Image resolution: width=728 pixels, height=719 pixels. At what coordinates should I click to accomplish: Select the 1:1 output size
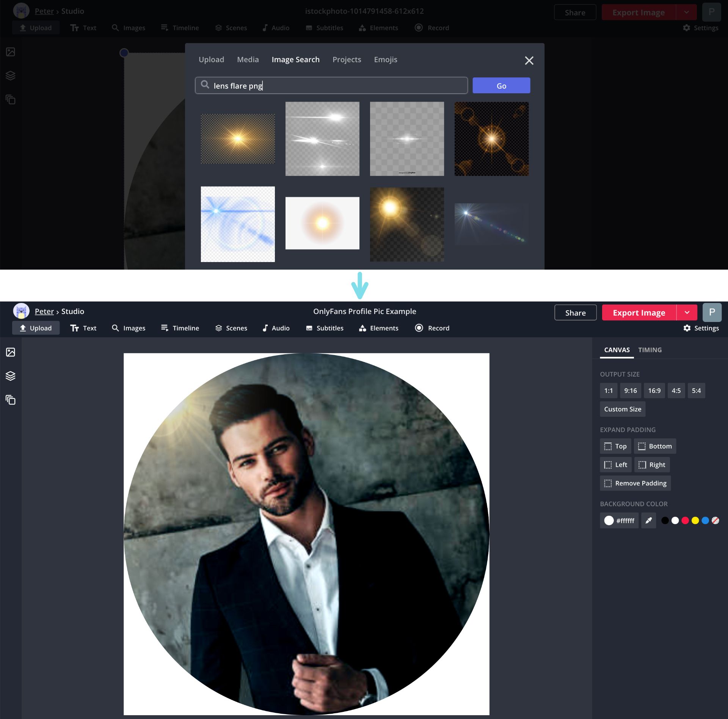point(608,390)
